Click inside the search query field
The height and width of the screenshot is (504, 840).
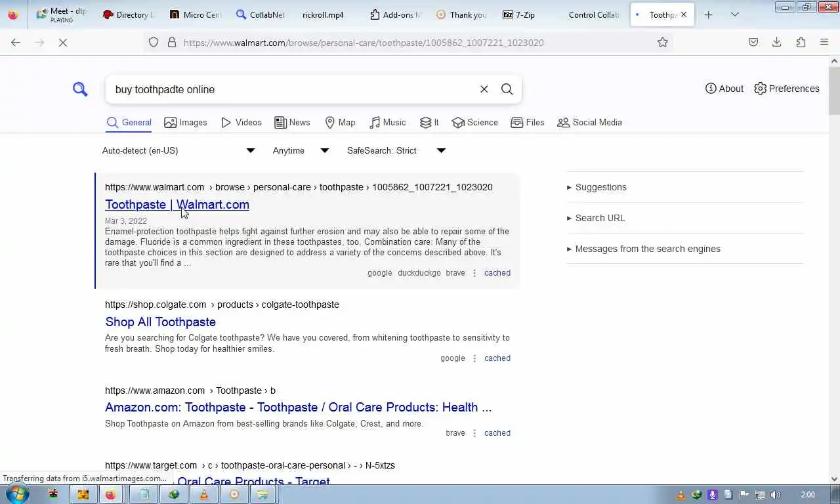click(292, 89)
